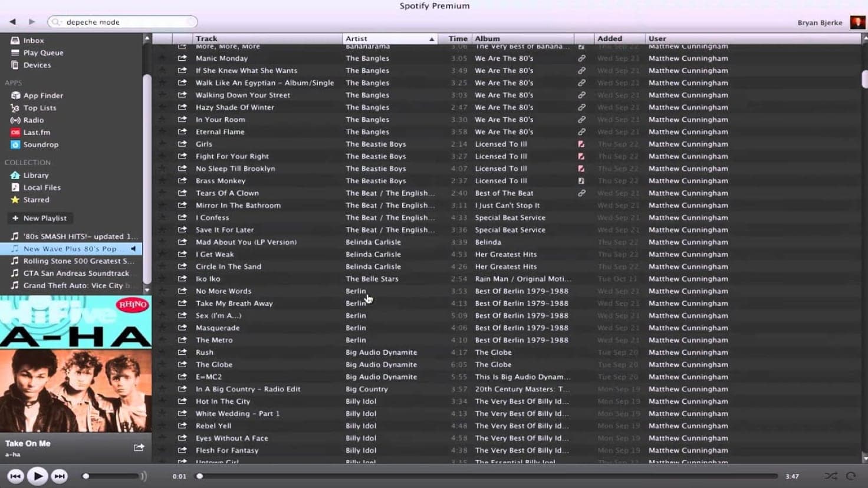Click the search field containing depeche mode
This screenshot has width=868, height=488.
[123, 22]
